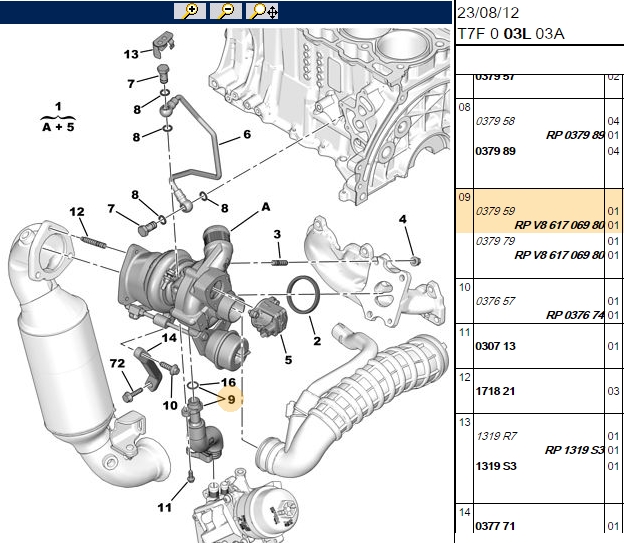
Task: Select callout number 16 near the seal ring
Action: [x=228, y=383]
